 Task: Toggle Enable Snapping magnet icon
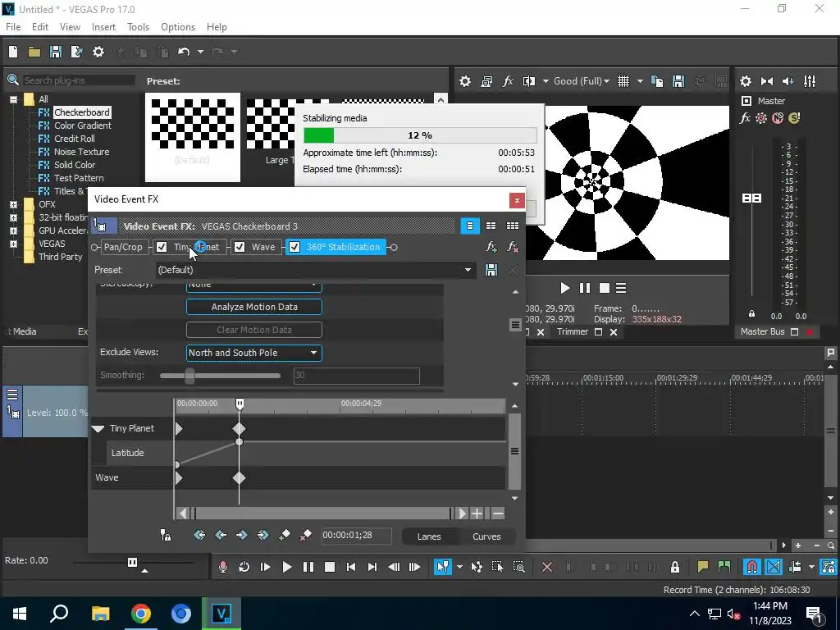click(752, 567)
